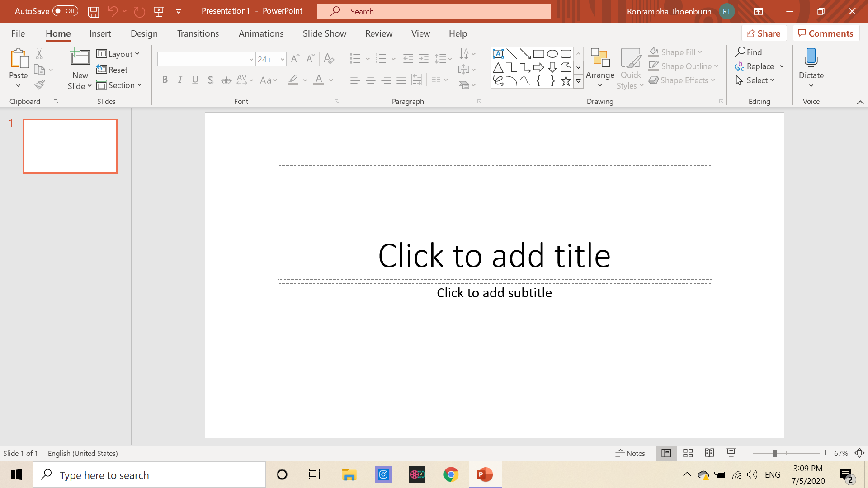Start presentation from beginning icon

click(159, 12)
